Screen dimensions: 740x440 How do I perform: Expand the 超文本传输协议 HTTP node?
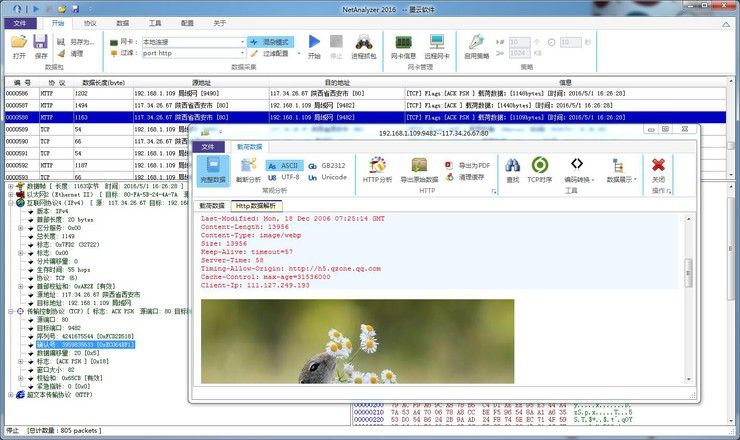coord(11,395)
